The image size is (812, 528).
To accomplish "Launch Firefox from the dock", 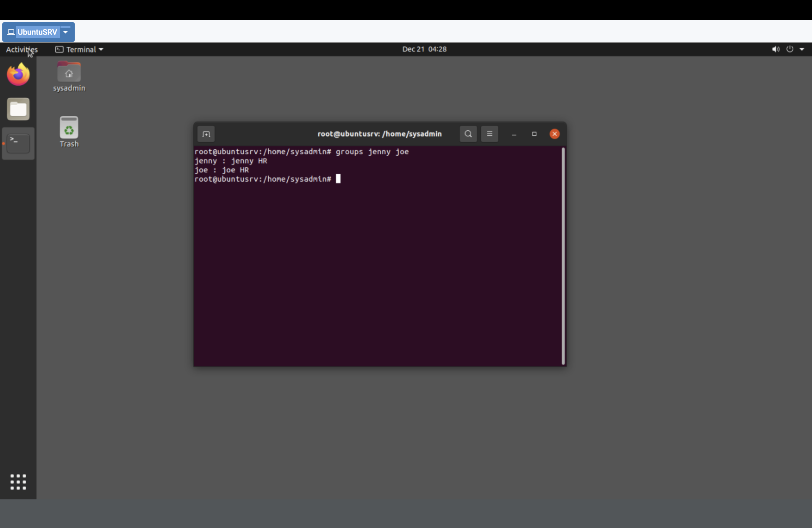I will click(18, 74).
